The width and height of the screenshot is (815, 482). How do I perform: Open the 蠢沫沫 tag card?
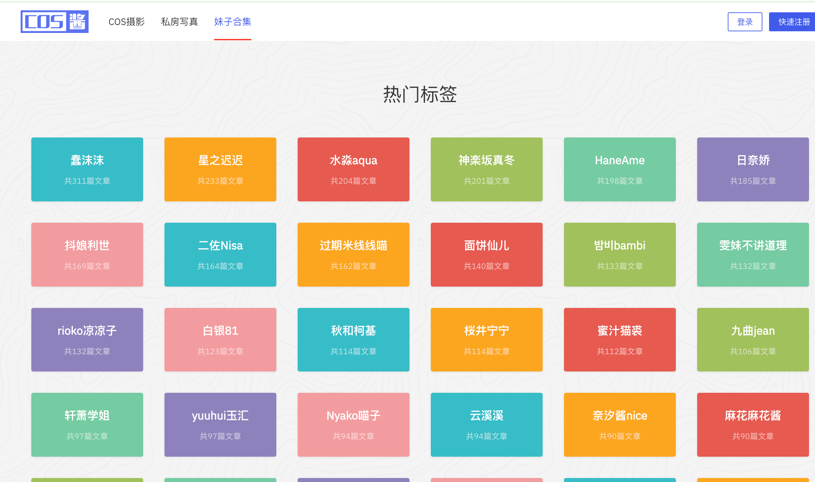87,169
